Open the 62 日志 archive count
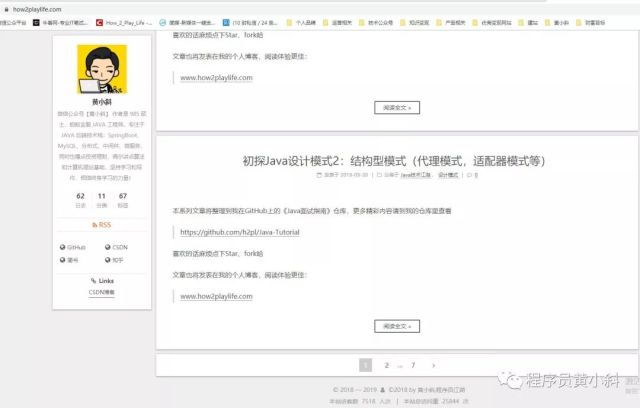The image size is (640, 408). click(80, 200)
